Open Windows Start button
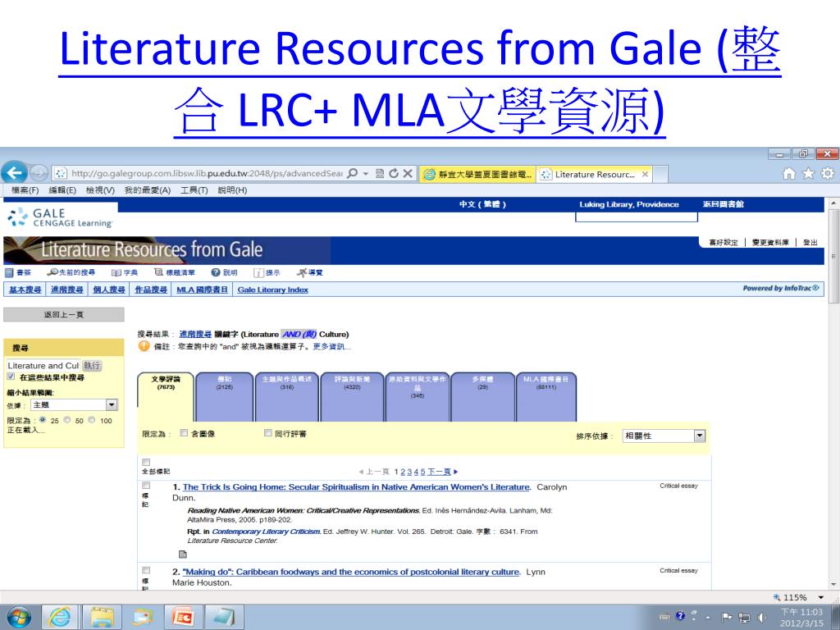This screenshot has height=630, width=840. coord(20,617)
